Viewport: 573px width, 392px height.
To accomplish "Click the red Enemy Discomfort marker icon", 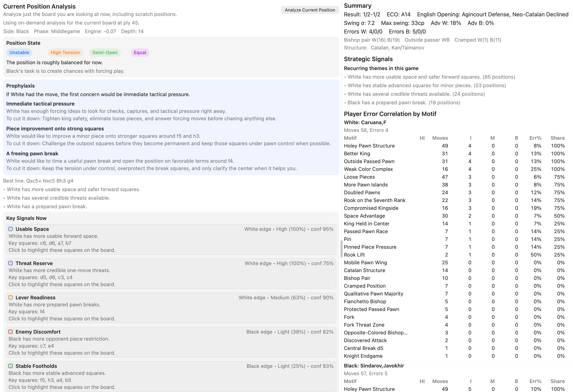I will [10, 332].
